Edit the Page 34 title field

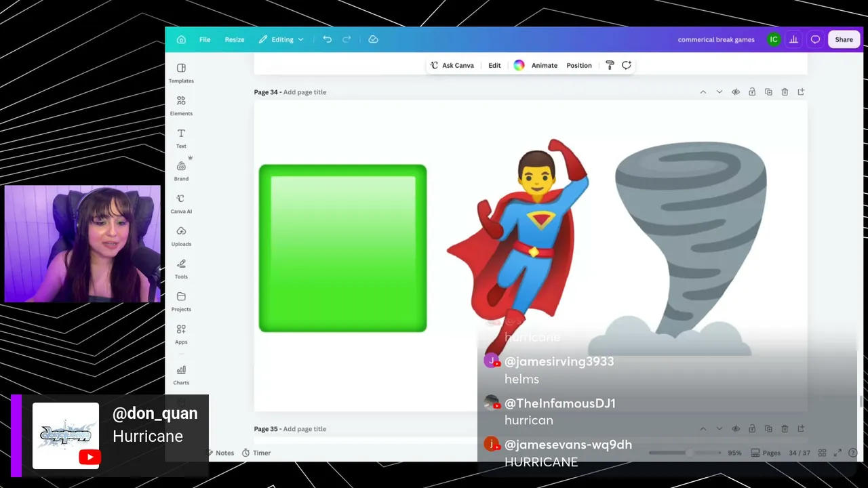tap(304, 92)
